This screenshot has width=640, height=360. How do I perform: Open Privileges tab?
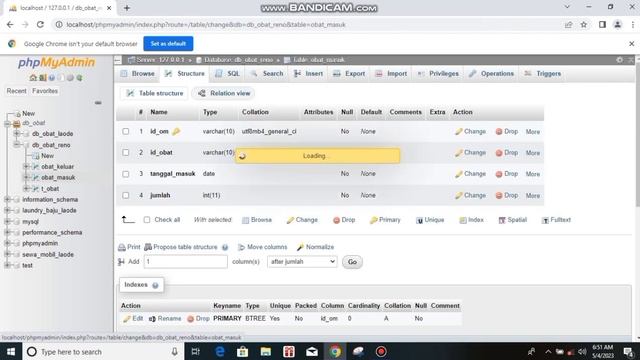coord(438,74)
